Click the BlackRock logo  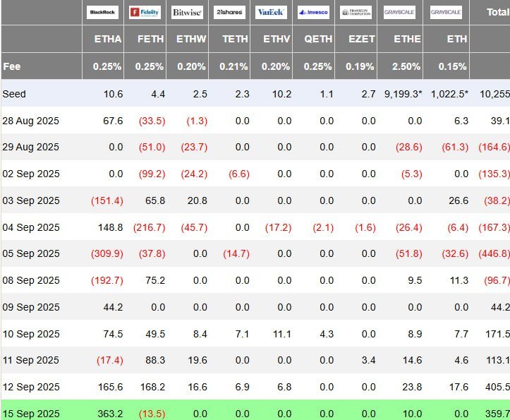click(x=102, y=13)
